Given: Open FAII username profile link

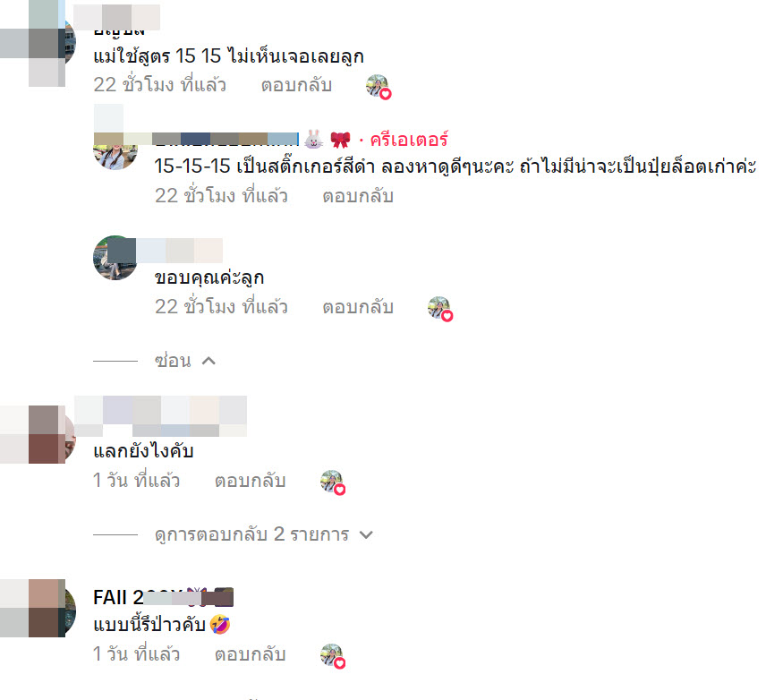Looking at the screenshot, I should coord(163,597).
